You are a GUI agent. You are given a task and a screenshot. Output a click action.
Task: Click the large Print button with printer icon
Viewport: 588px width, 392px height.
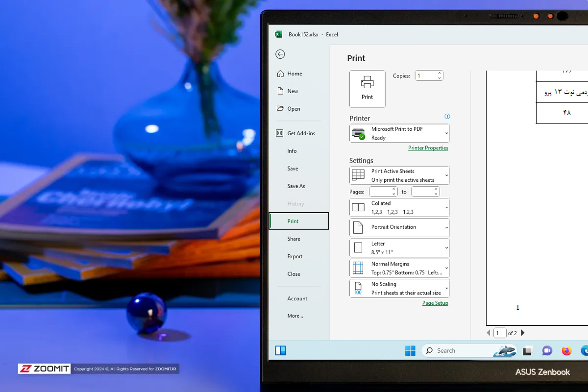(x=367, y=89)
